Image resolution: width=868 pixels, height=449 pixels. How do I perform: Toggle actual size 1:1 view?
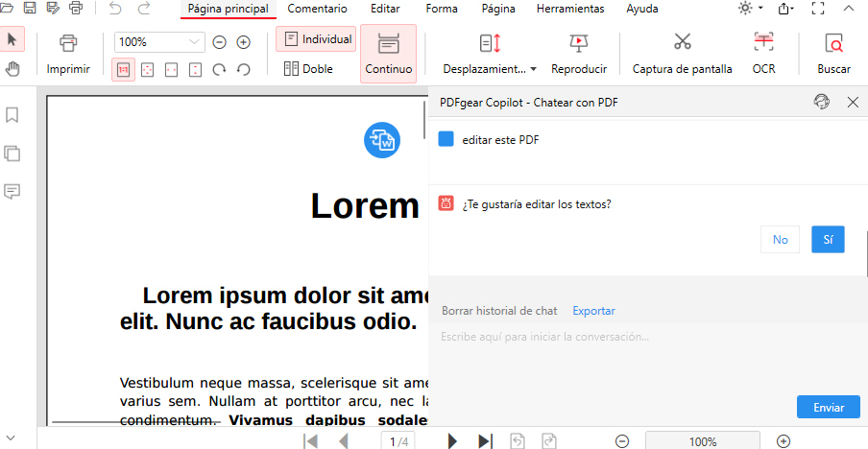124,70
